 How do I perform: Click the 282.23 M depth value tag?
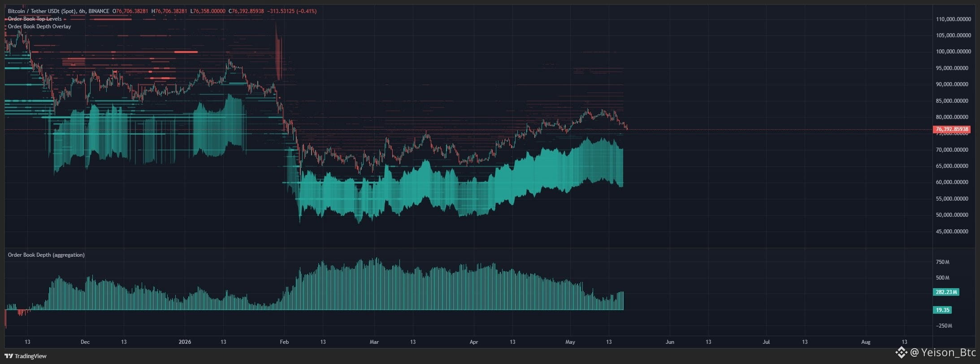click(946, 292)
